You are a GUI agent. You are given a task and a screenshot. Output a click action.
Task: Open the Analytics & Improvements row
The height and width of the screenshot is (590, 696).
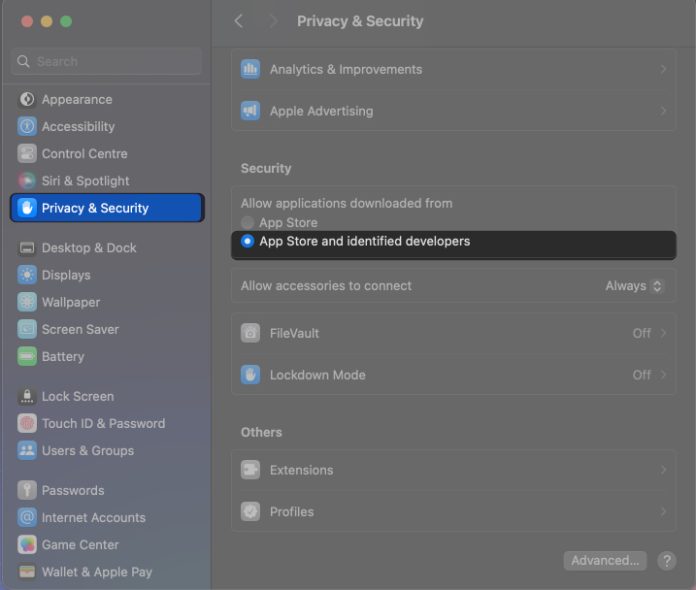(x=453, y=69)
